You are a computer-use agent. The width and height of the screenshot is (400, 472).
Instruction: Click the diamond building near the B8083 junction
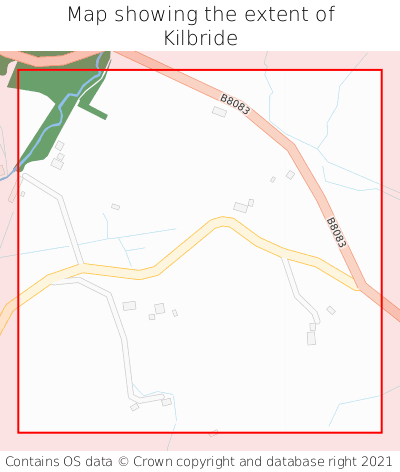click(x=331, y=310)
